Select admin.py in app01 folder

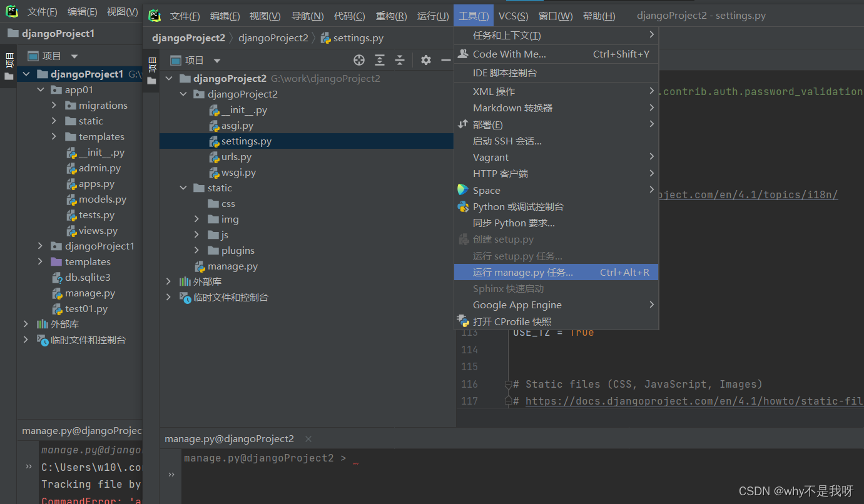pyautogui.click(x=99, y=168)
